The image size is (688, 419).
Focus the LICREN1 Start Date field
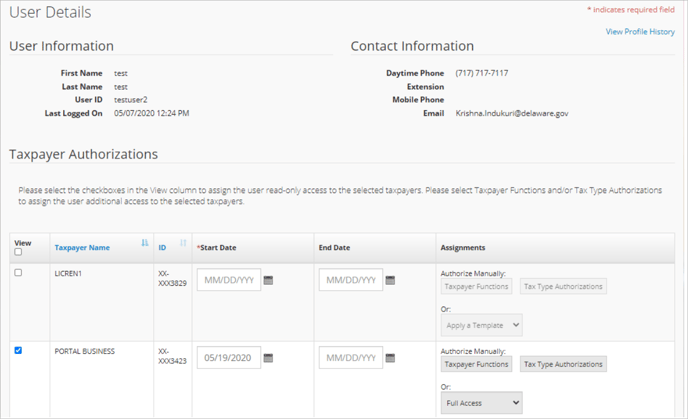pyautogui.click(x=229, y=280)
